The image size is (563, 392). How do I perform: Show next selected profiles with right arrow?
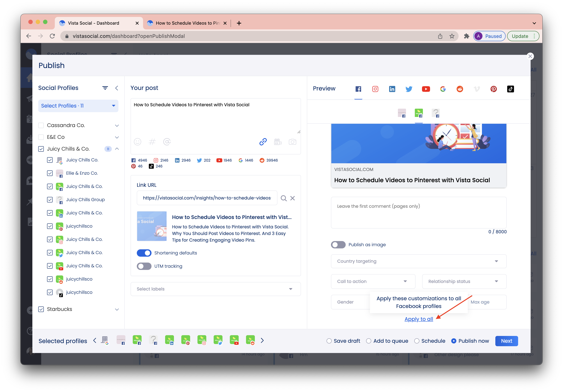pos(262,341)
